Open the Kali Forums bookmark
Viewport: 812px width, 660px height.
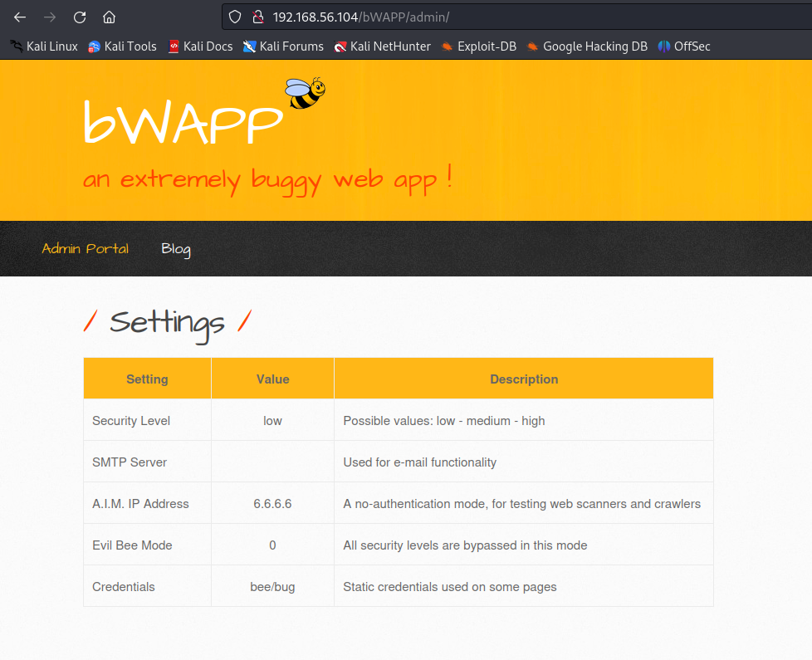(283, 46)
